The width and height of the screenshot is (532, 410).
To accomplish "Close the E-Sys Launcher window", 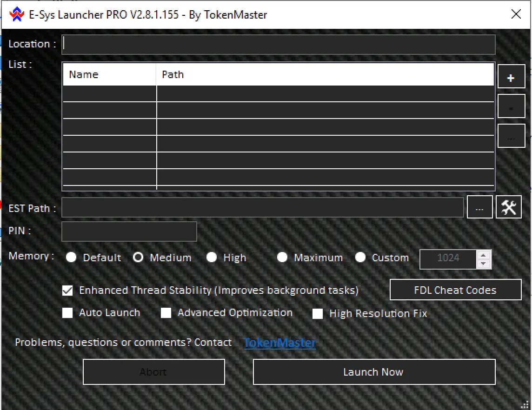I will click(516, 14).
